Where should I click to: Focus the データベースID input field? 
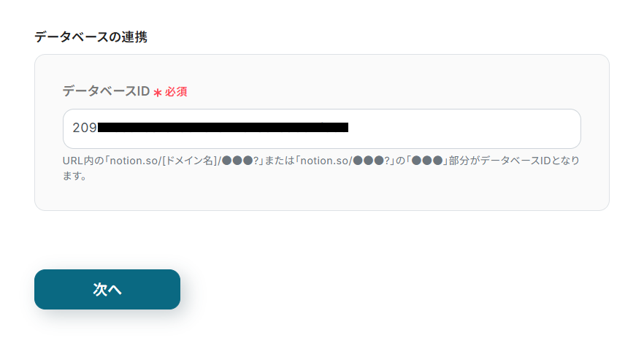pyautogui.click(x=321, y=129)
